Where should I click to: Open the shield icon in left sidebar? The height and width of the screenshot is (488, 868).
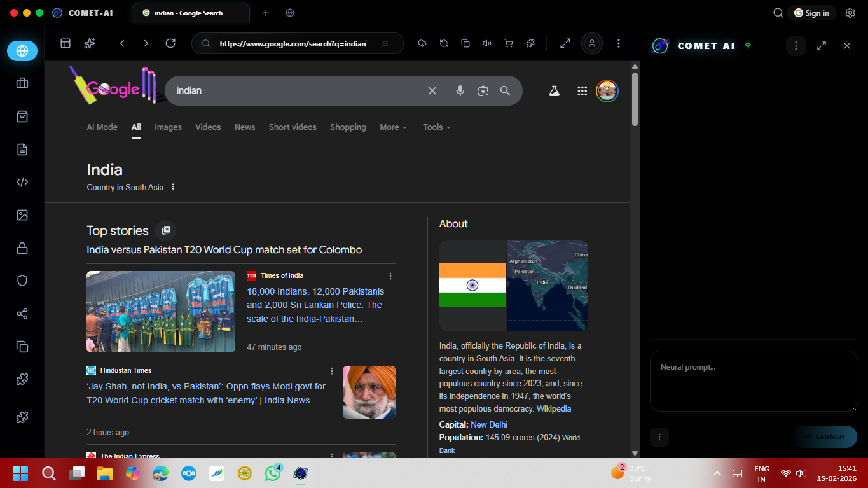click(22, 281)
